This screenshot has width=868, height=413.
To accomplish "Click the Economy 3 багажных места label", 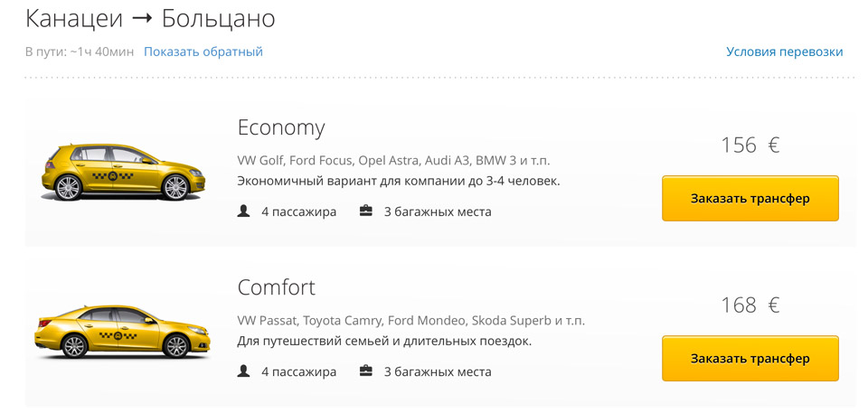I will coord(438,211).
